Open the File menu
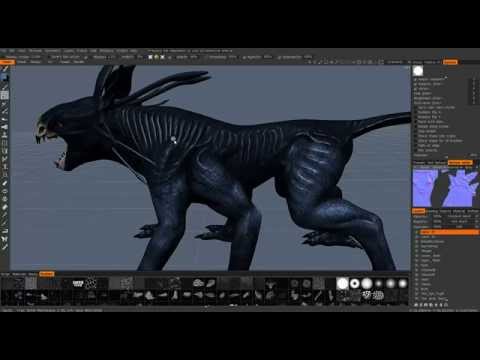The width and height of the screenshot is (480, 360). [3, 51]
